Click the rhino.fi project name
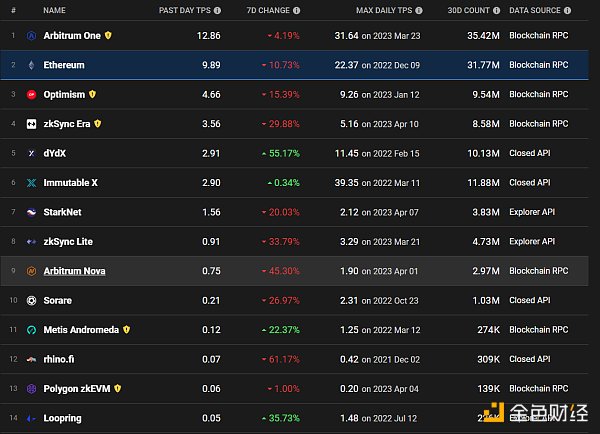The height and width of the screenshot is (434, 600). coord(60,359)
